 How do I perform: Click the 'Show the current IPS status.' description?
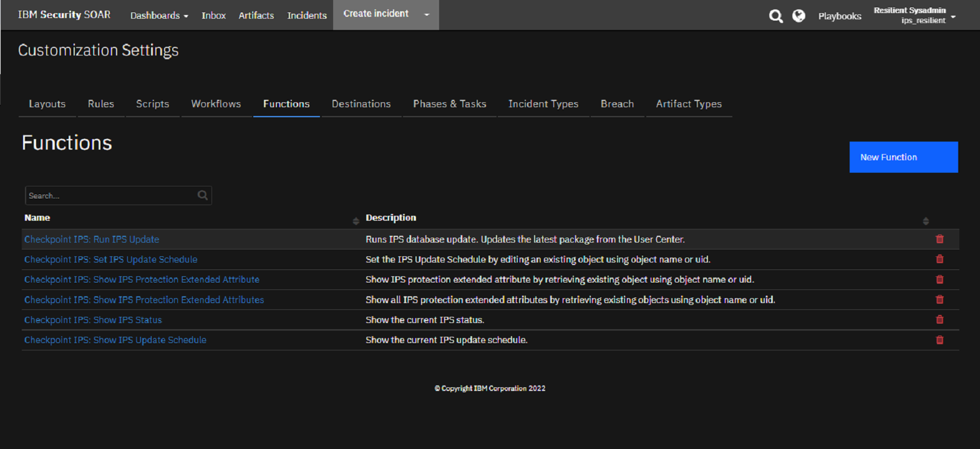coord(425,320)
